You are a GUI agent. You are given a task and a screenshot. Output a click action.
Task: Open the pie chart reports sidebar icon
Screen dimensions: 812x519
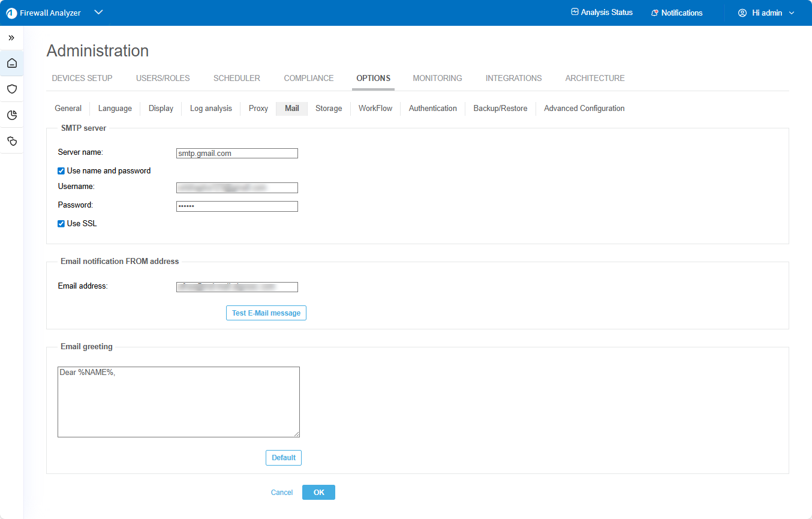[x=12, y=115]
